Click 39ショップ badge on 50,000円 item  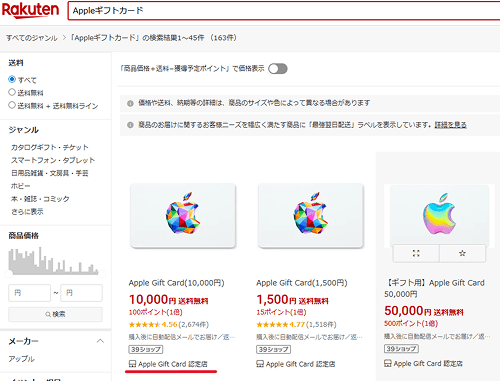pos(401,349)
